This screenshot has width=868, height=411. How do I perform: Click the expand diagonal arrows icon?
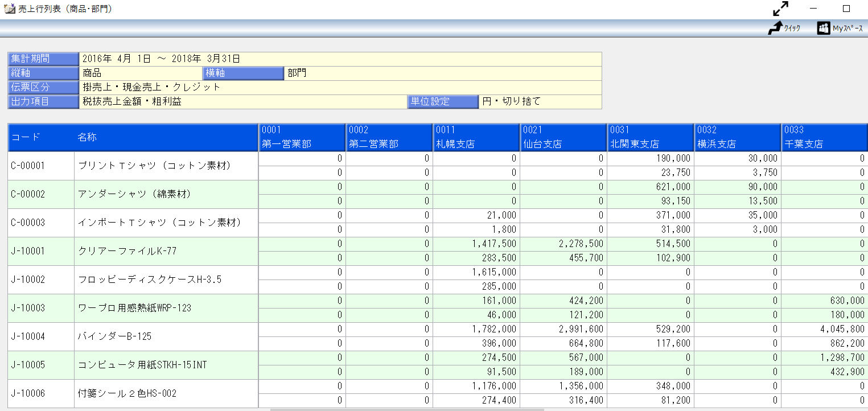pos(781,9)
